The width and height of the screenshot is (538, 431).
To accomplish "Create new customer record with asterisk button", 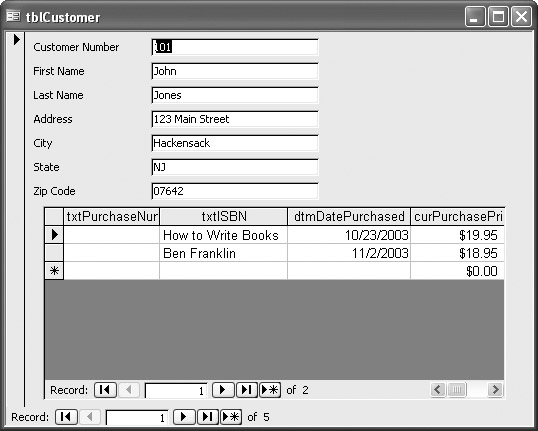I will coord(231,417).
